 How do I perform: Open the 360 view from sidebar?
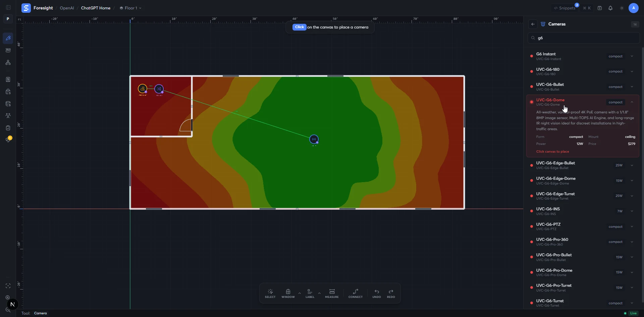(x=8, y=50)
